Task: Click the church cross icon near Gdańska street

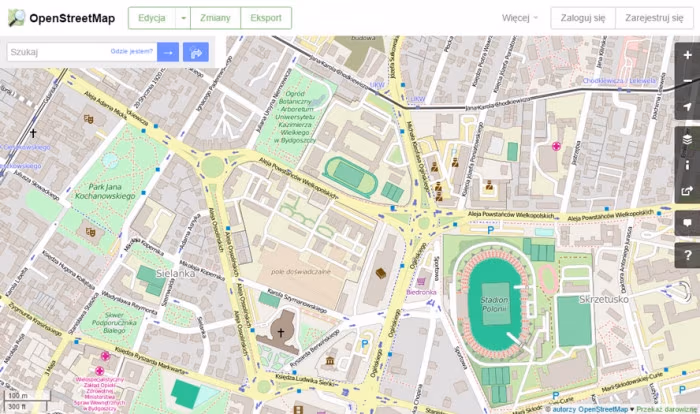Action: [x=33, y=133]
